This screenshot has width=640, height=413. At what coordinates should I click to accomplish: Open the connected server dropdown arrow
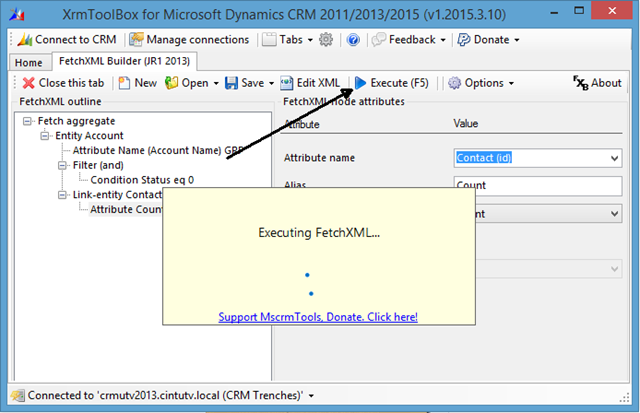click(311, 396)
